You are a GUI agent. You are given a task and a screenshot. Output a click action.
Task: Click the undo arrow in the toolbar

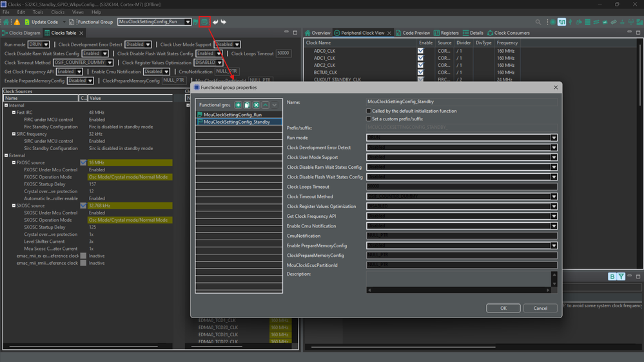coord(215,22)
